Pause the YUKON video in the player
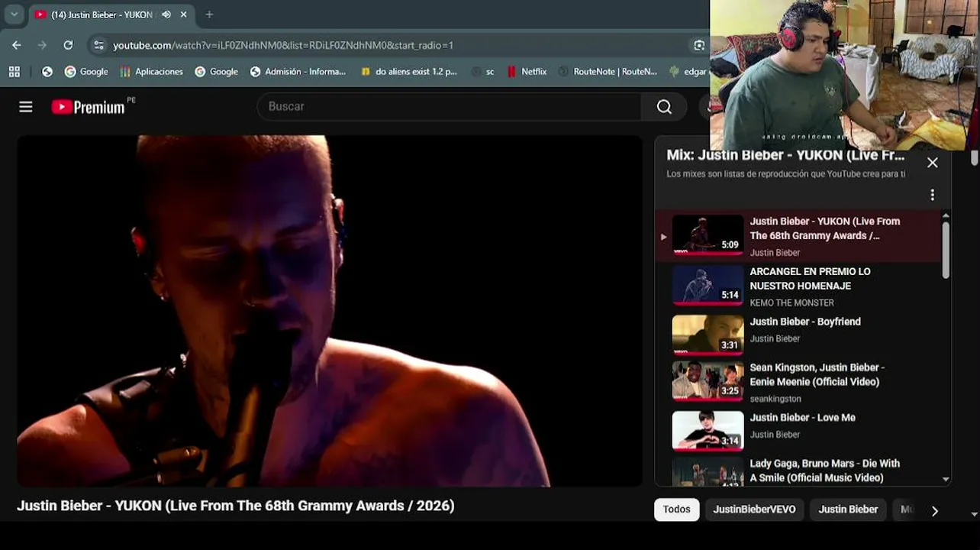 tap(329, 311)
